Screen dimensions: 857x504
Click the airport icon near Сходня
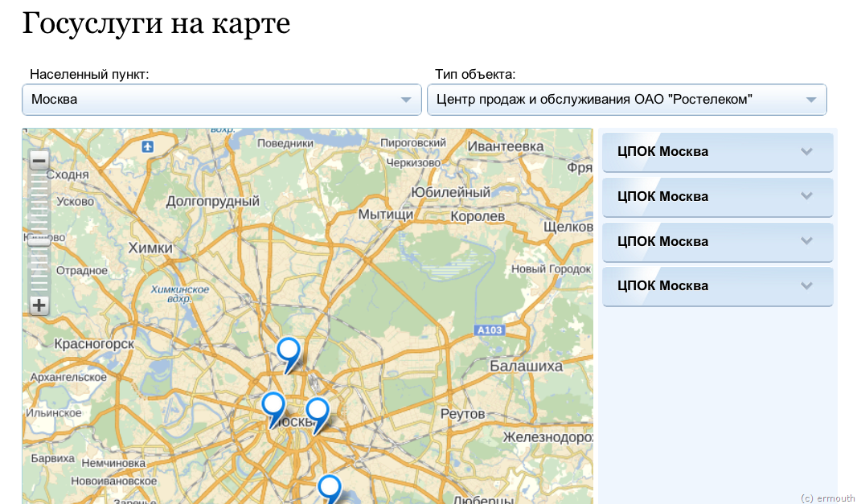[148, 146]
